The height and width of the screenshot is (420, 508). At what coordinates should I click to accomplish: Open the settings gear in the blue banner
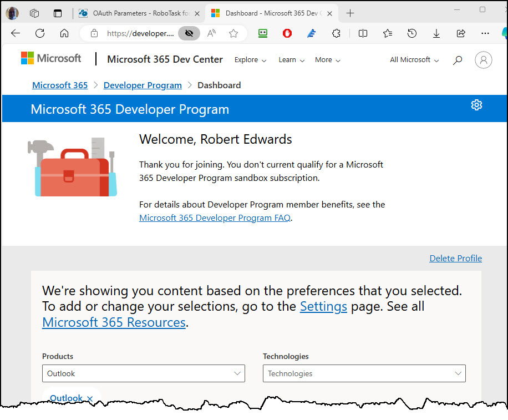(x=476, y=105)
